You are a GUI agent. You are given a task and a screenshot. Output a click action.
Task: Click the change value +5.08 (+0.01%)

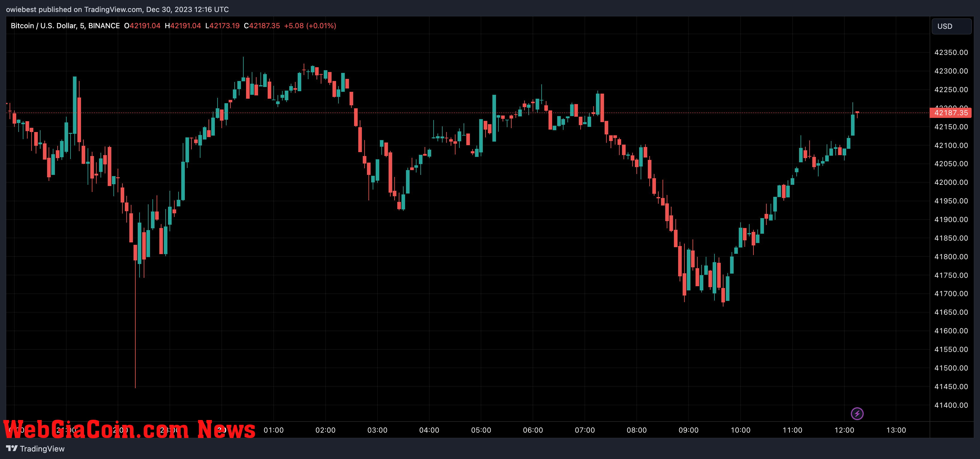point(310,26)
